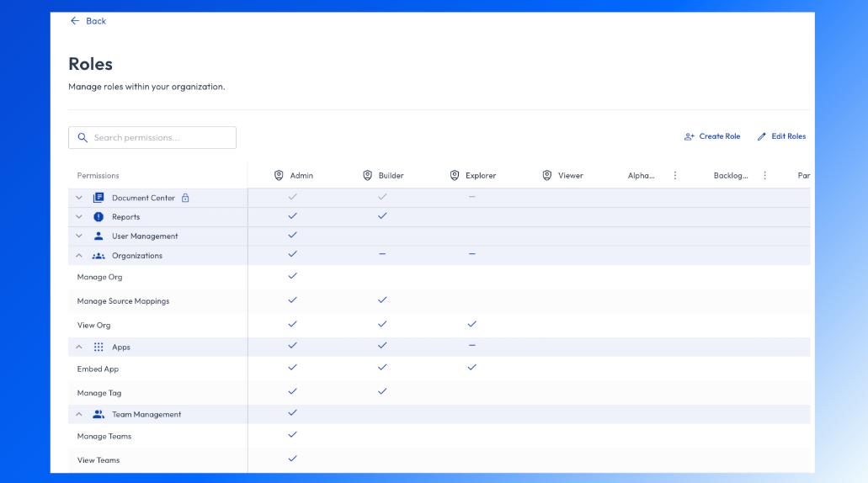Image resolution: width=868 pixels, height=483 pixels.
Task: Expand the Document Center section
Action: (x=79, y=198)
